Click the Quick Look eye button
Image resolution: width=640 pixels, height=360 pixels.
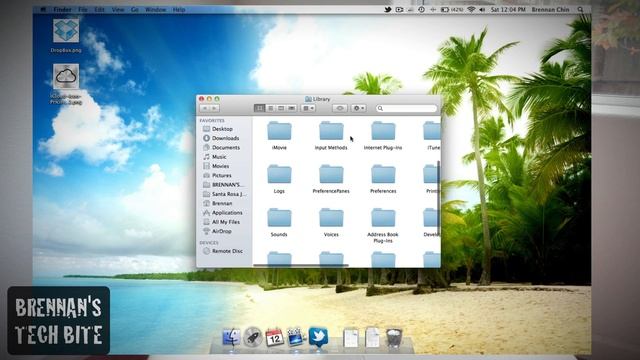[340, 108]
